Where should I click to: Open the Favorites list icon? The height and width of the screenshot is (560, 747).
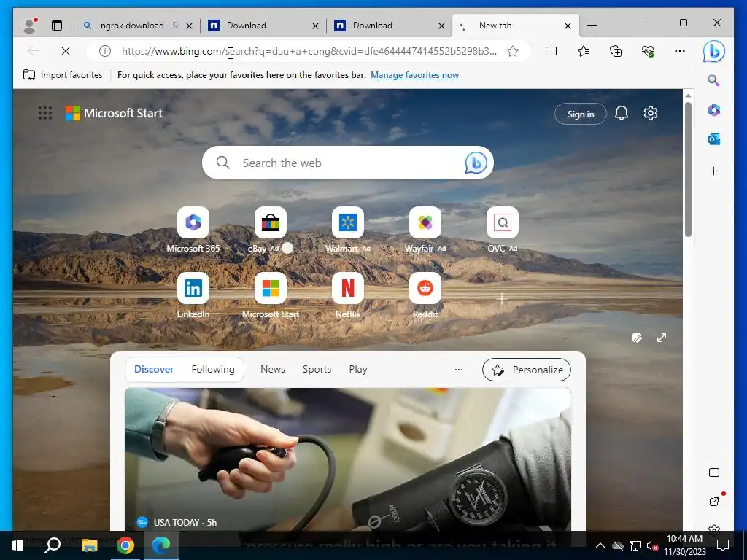click(x=584, y=51)
